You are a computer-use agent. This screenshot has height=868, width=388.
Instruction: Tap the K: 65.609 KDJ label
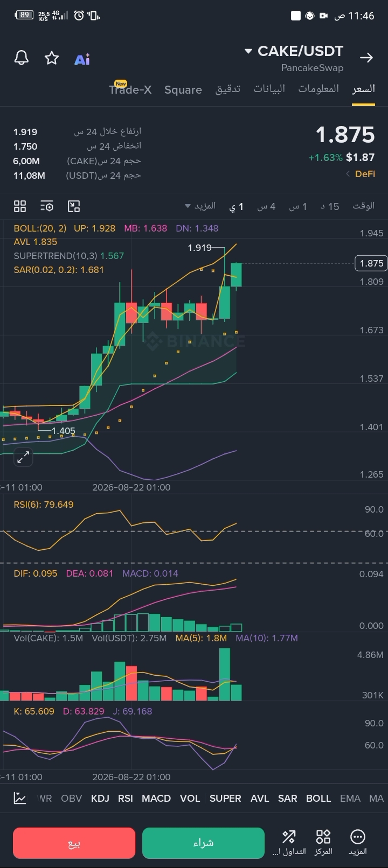(34, 711)
